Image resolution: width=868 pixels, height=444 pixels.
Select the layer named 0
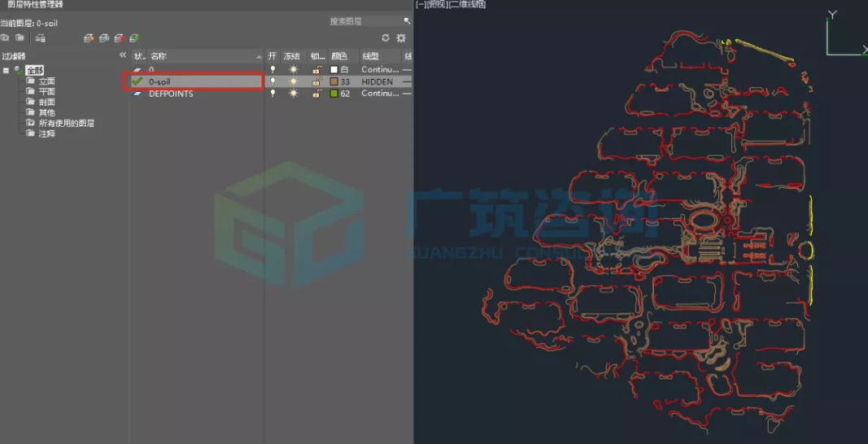pos(151,70)
